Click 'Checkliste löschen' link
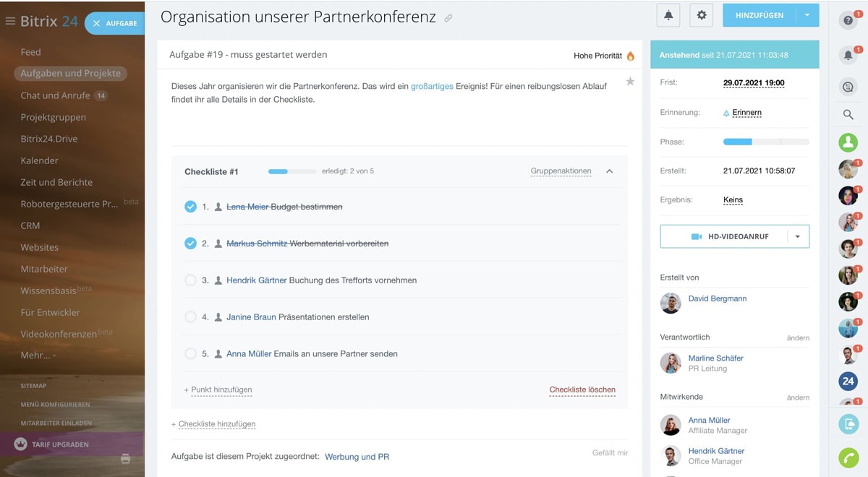868x477 pixels. [x=582, y=390]
